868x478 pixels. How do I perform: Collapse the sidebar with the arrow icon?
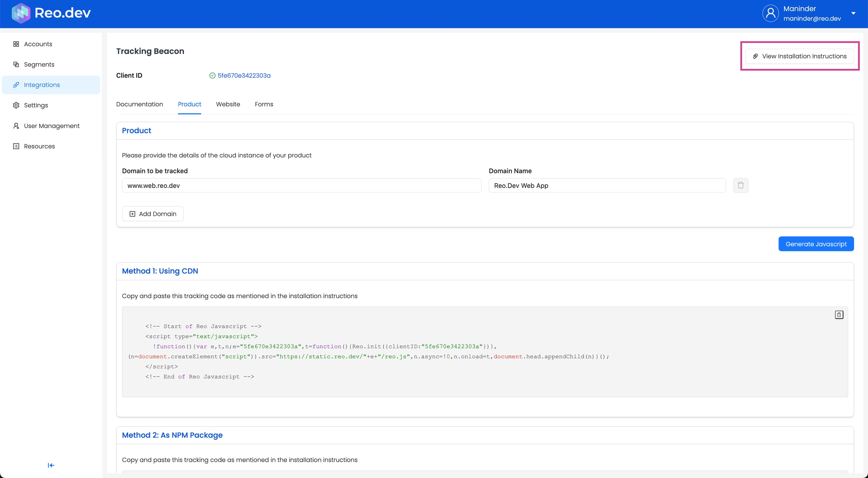point(51,465)
